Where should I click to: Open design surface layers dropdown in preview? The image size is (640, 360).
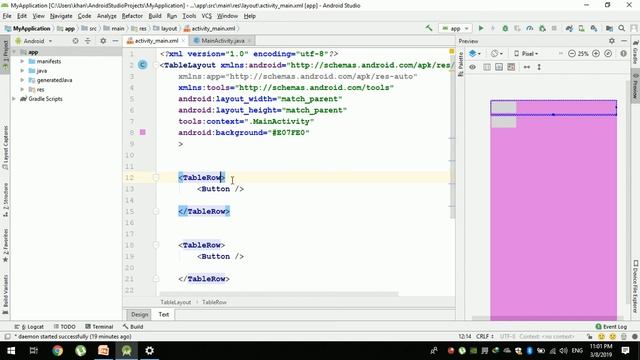tap(474, 53)
